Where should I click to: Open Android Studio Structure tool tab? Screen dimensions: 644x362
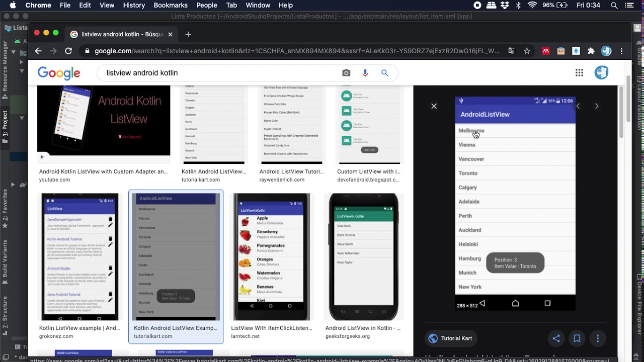click(5, 315)
